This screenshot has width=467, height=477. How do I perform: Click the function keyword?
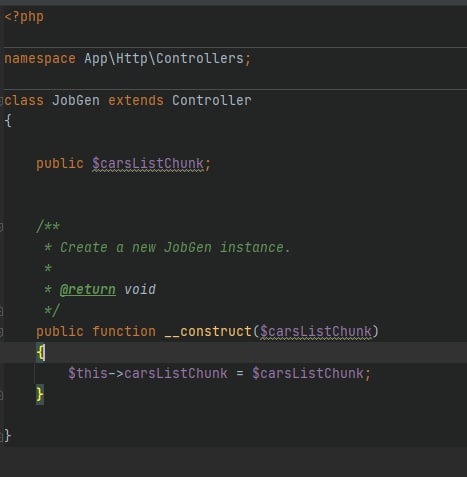point(124,332)
